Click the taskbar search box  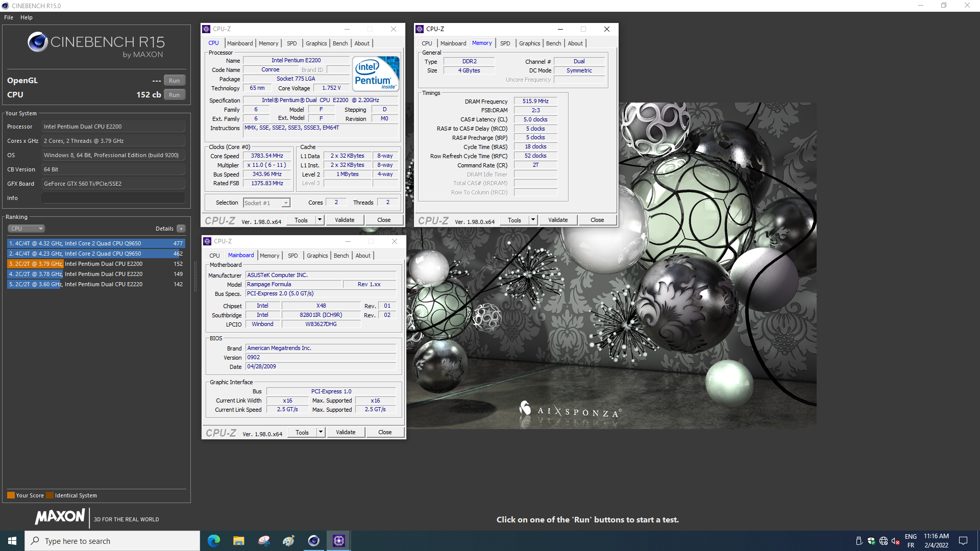[112, 541]
